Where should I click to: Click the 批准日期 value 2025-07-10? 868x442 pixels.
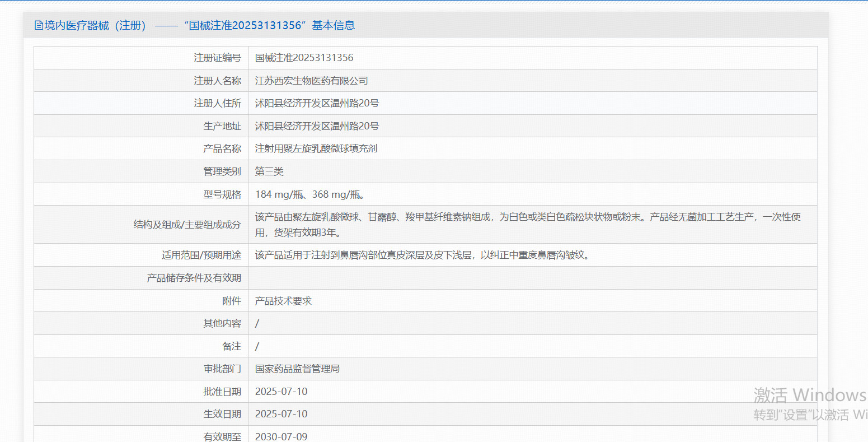281,392
